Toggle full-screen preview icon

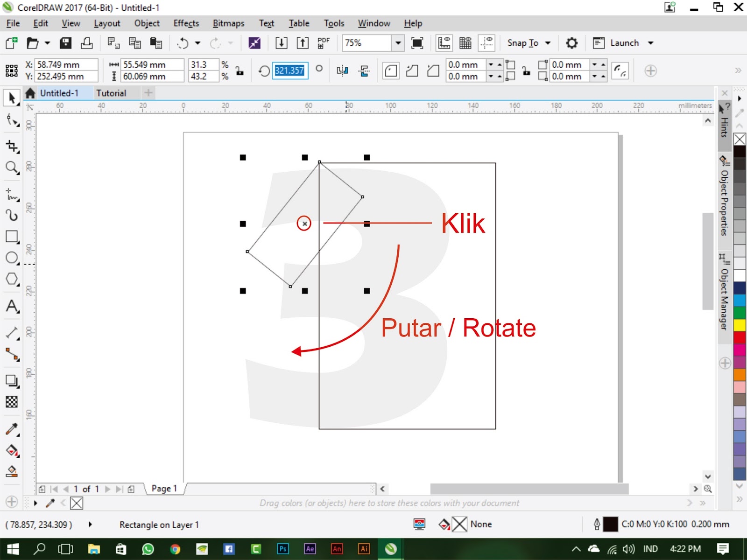pyautogui.click(x=417, y=43)
